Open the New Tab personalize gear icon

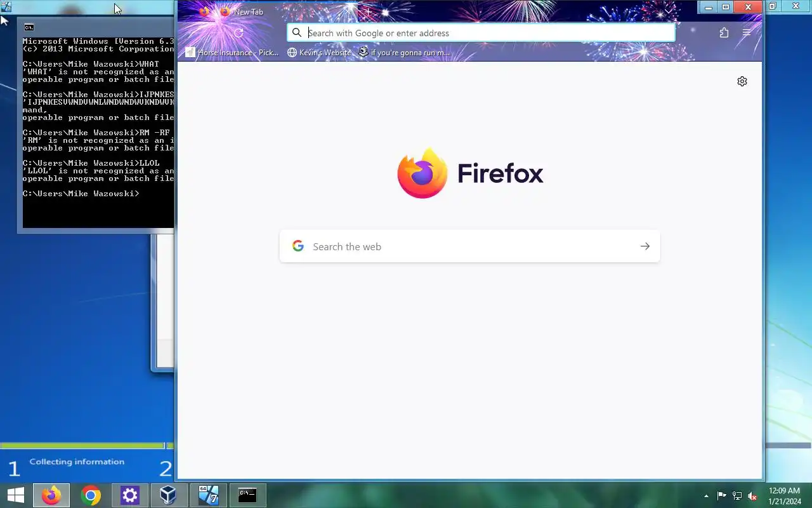742,81
